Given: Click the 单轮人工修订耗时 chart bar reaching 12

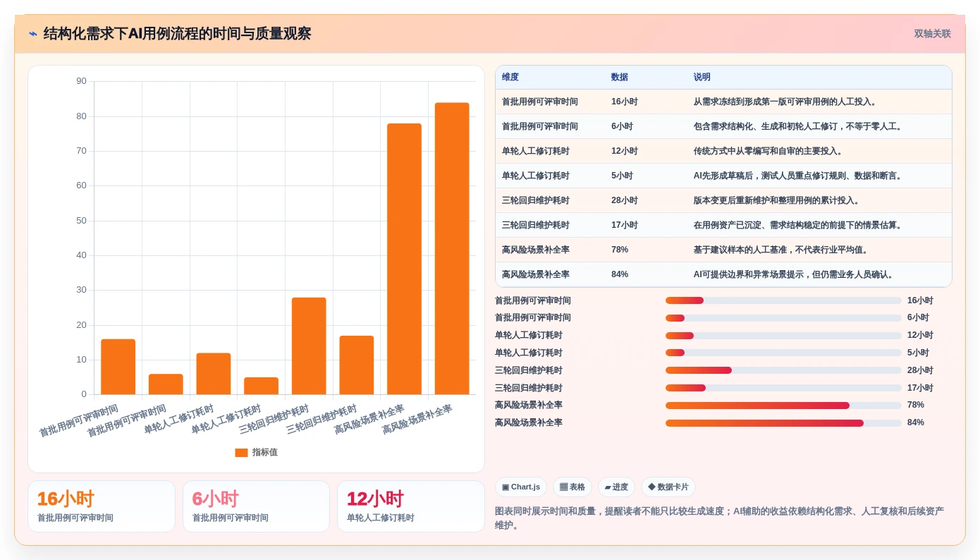Looking at the screenshot, I should (214, 374).
